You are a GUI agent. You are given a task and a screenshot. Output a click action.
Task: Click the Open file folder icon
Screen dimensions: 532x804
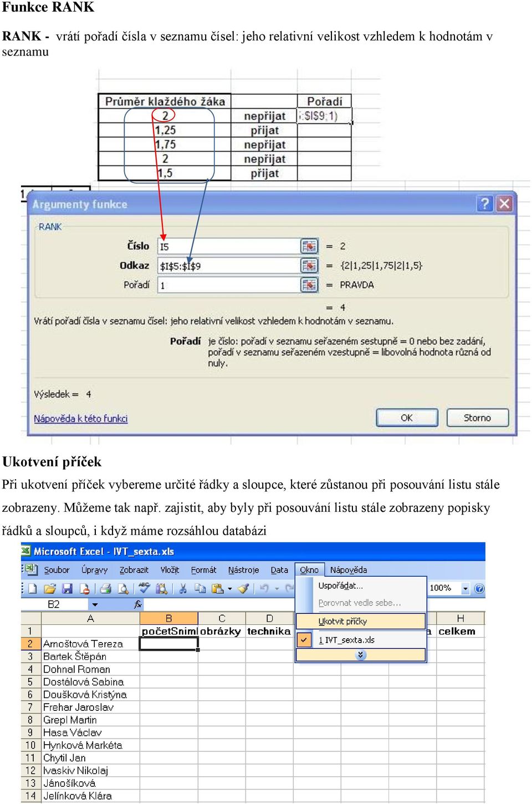click(50, 588)
